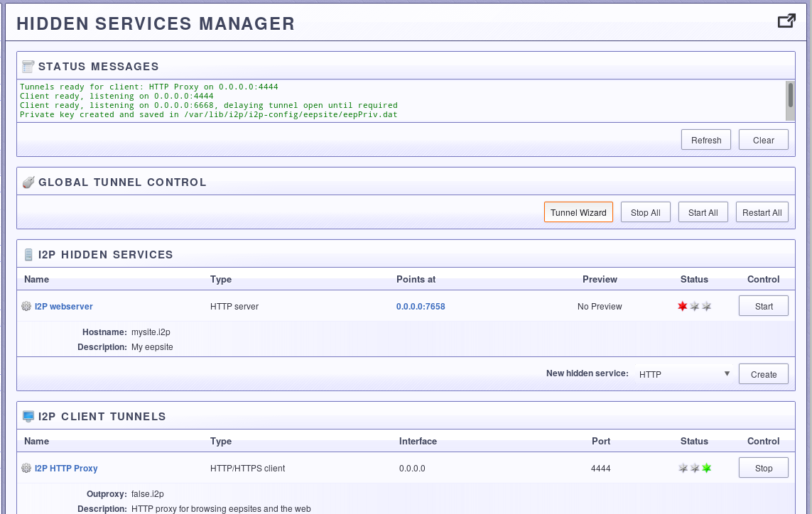Open the New hidden service type dropdown

684,374
